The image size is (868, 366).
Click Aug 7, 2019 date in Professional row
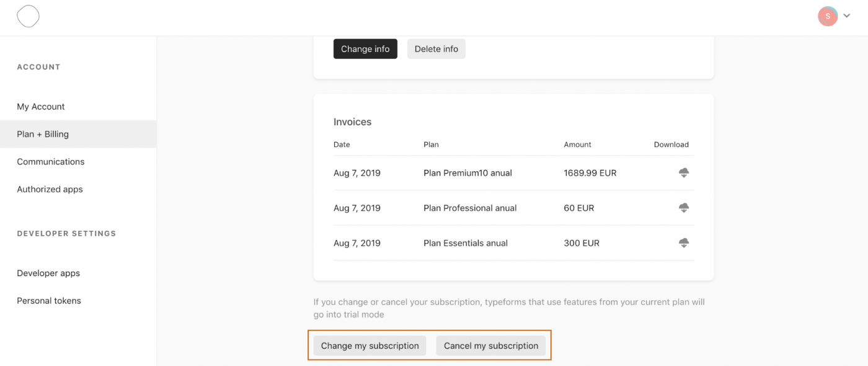click(x=357, y=208)
